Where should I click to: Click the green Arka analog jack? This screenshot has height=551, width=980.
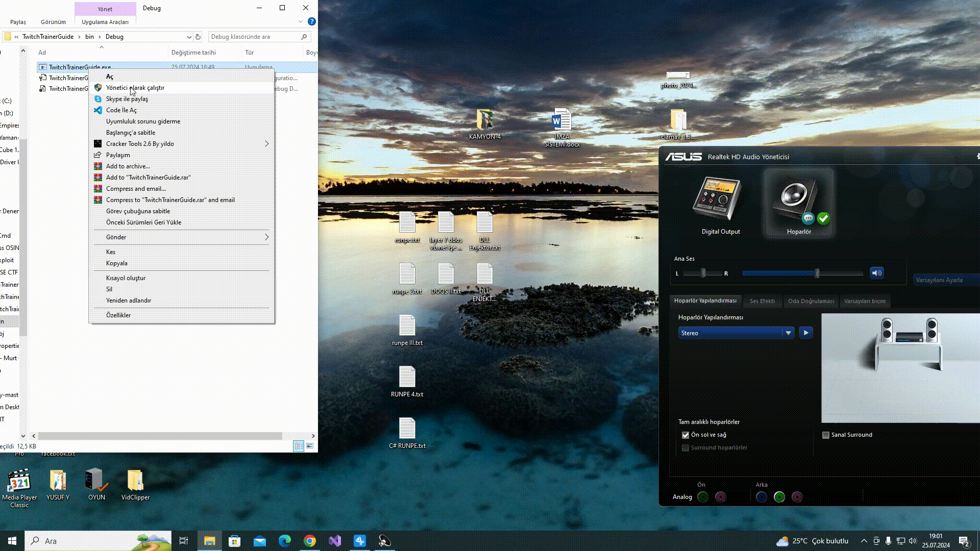[779, 497]
